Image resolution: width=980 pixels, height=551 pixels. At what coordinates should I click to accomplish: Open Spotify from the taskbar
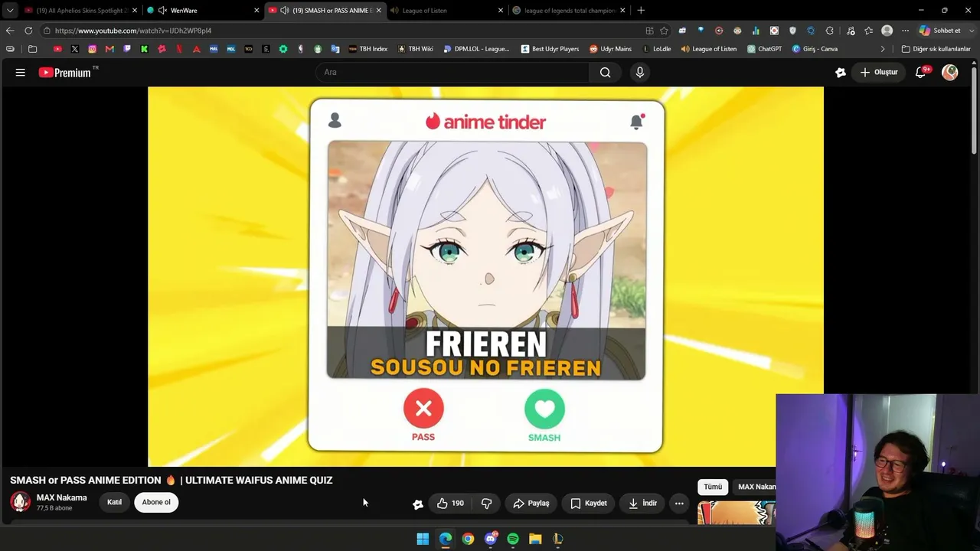[x=513, y=539]
